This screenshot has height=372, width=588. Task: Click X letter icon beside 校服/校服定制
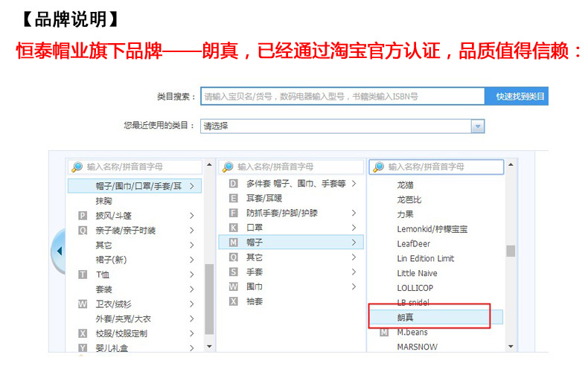click(83, 333)
